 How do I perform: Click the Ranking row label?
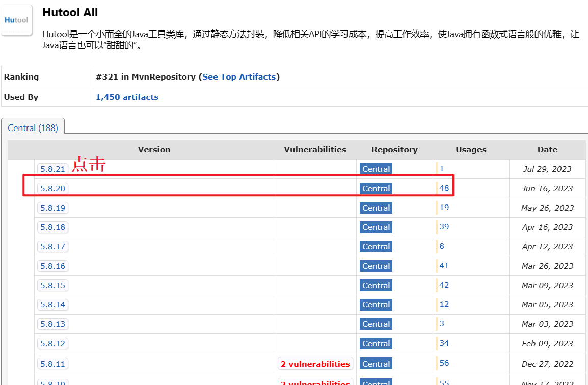(x=21, y=77)
